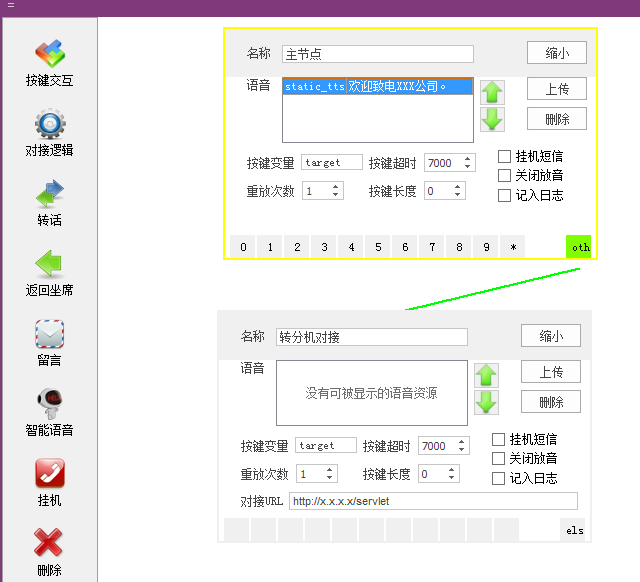Image resolution: width=640 pixels, height=582 pixels.
Task: Decrease 重放次数 in 主节点 panel
Action: (x=336, y=195)
